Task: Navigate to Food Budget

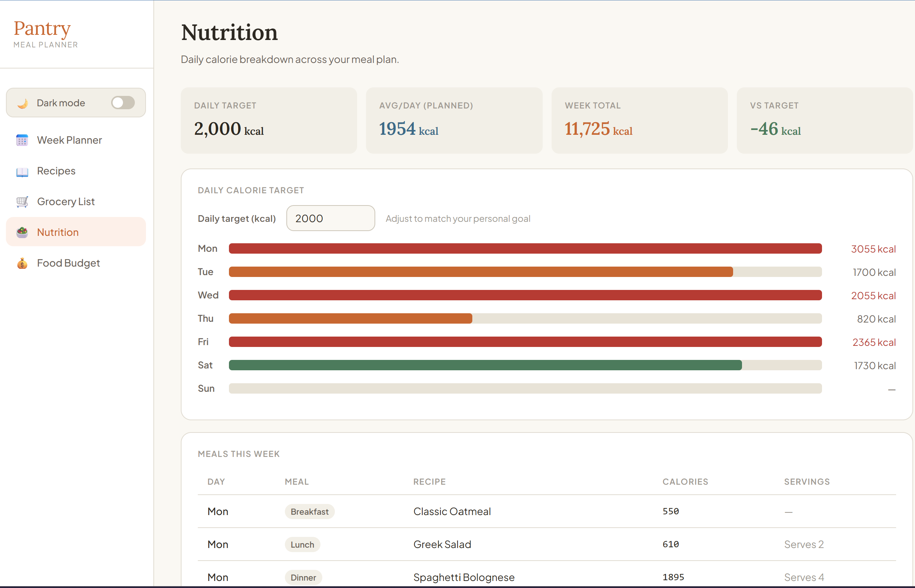Action: (x=69, y=263)
